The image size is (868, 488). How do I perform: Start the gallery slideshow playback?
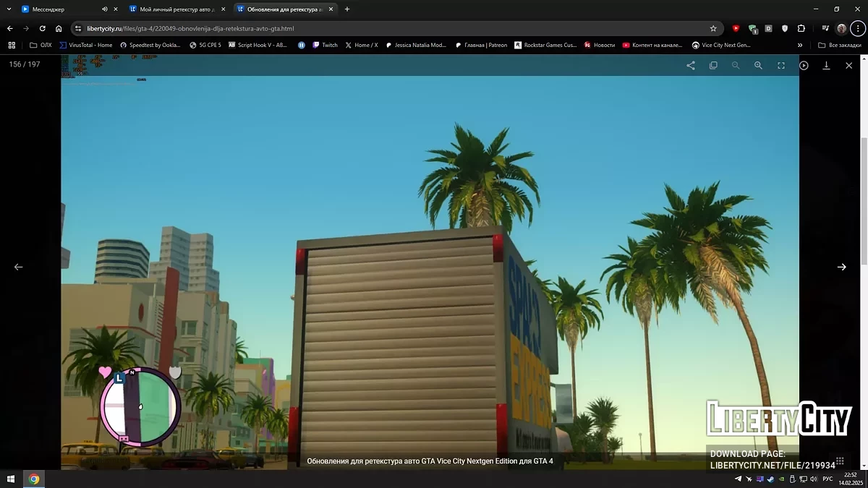804,65
